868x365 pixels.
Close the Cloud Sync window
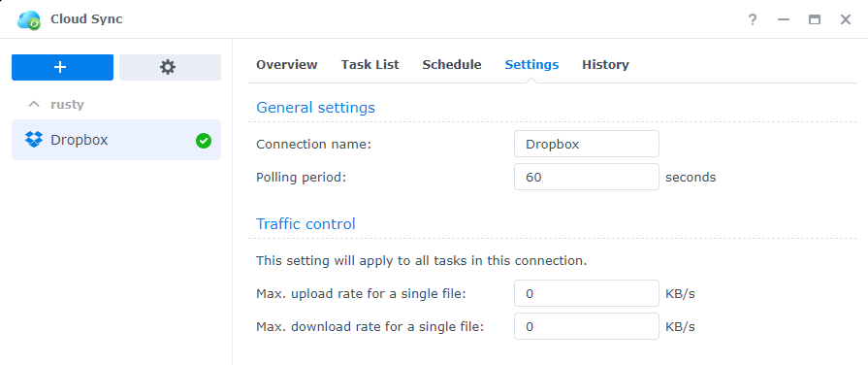(846, 20)
